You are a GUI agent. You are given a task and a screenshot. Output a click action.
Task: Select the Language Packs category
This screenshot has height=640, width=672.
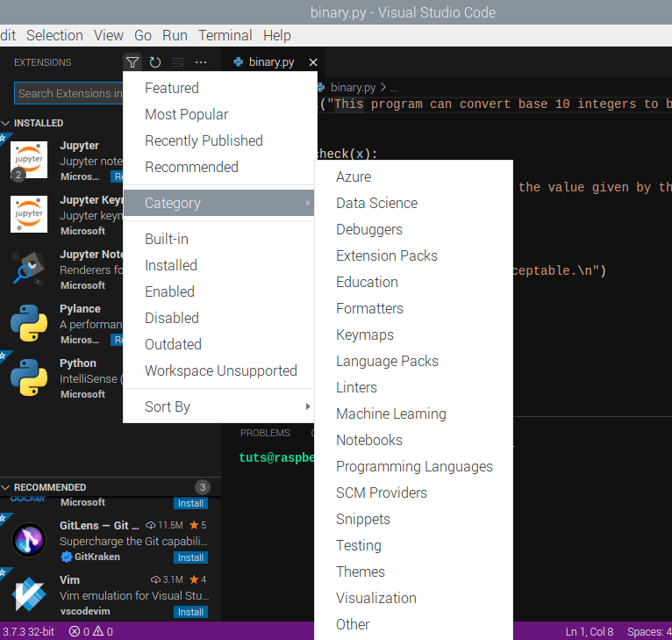click(x=413, y=361)
